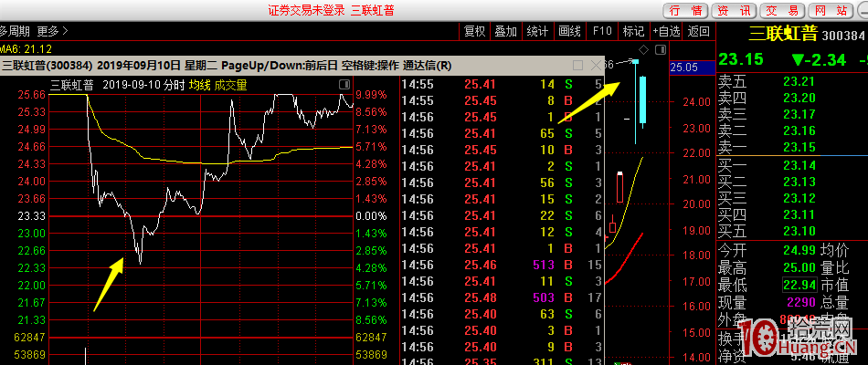Click the 现量 value 2290
This screenshot has height=365, width=868.
[799, 302]
